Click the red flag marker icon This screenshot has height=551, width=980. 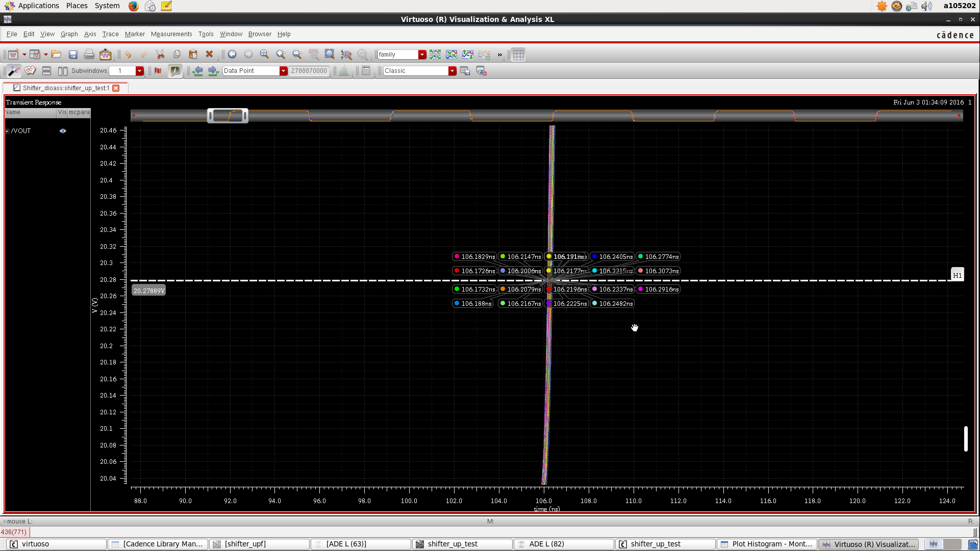[158, 71]
